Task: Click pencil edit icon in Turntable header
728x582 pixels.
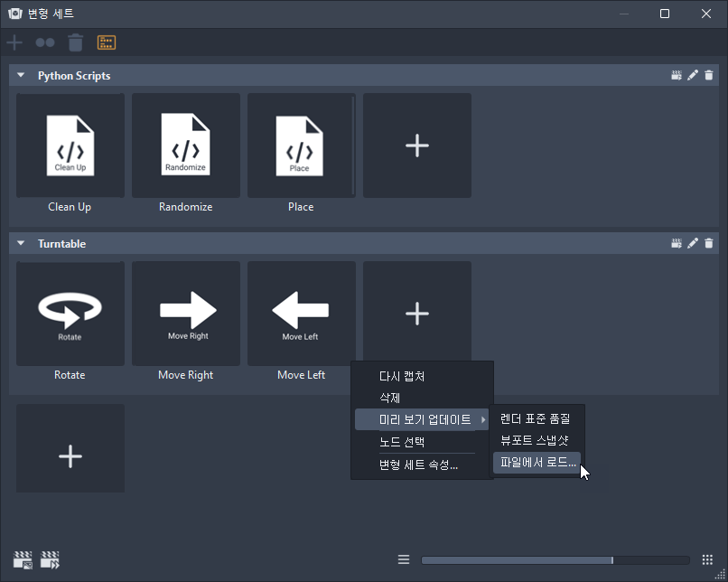Action: pos(693,243)
